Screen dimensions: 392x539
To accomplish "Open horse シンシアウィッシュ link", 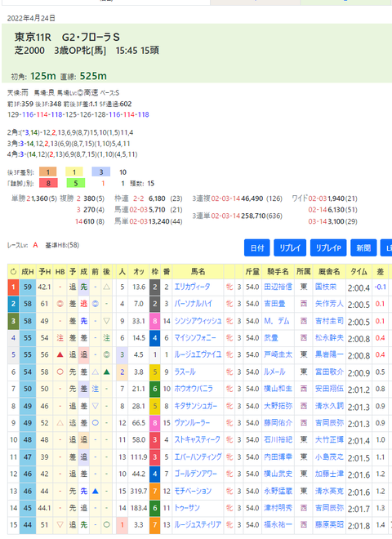I will (x=198, y=321).
